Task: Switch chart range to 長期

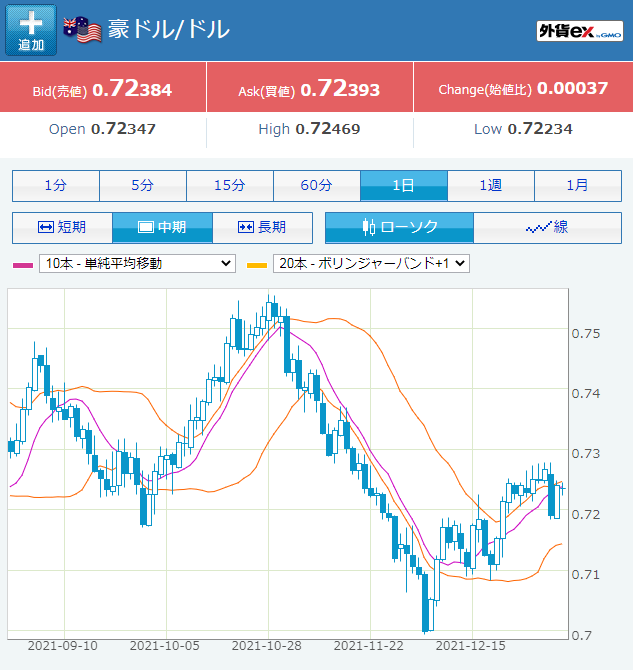Action: click(262, 227)
